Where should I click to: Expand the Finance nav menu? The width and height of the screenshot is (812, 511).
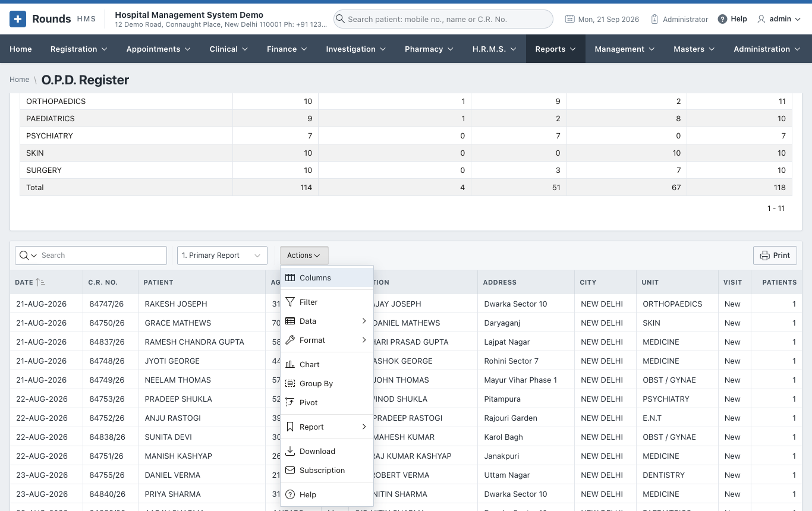(x=287, y=49)
